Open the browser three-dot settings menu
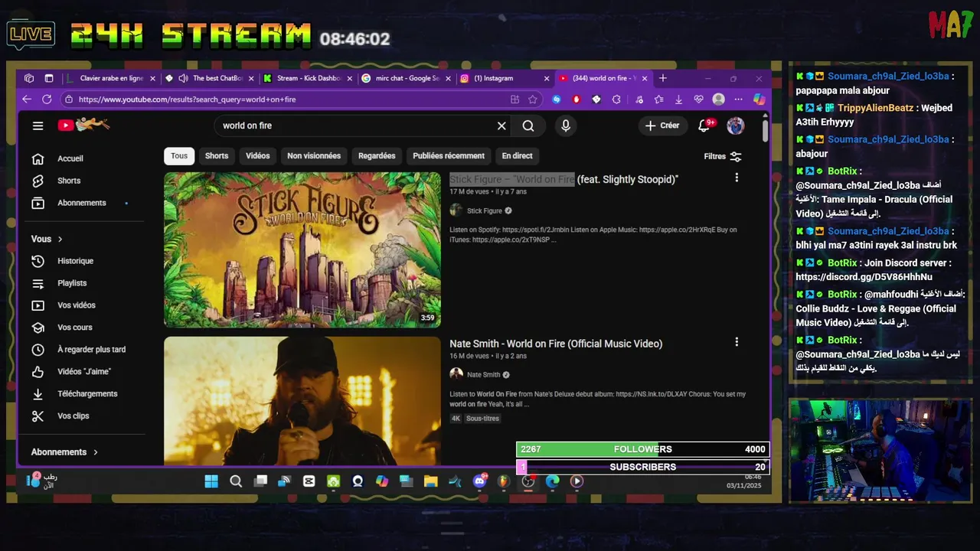Image resolution: width=980 pixels, height=551 pixels. point(738,99)
